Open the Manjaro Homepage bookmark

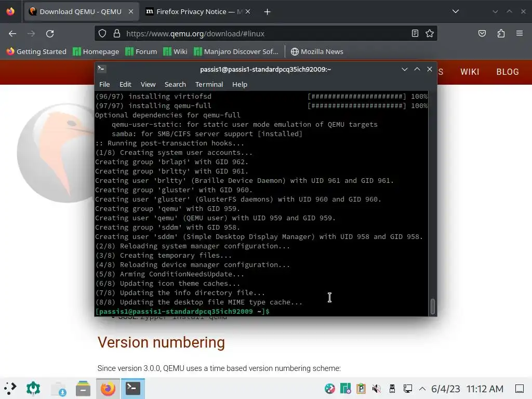click(x=96, y=51)
